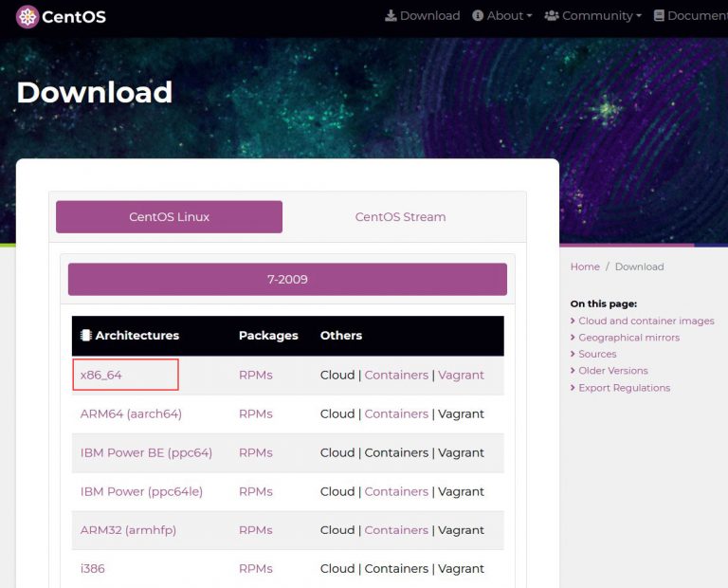Go to Home in the breadcrumb
Image resolution: width=728 pixels, height=588 pixels.
(x=585, y=267)
